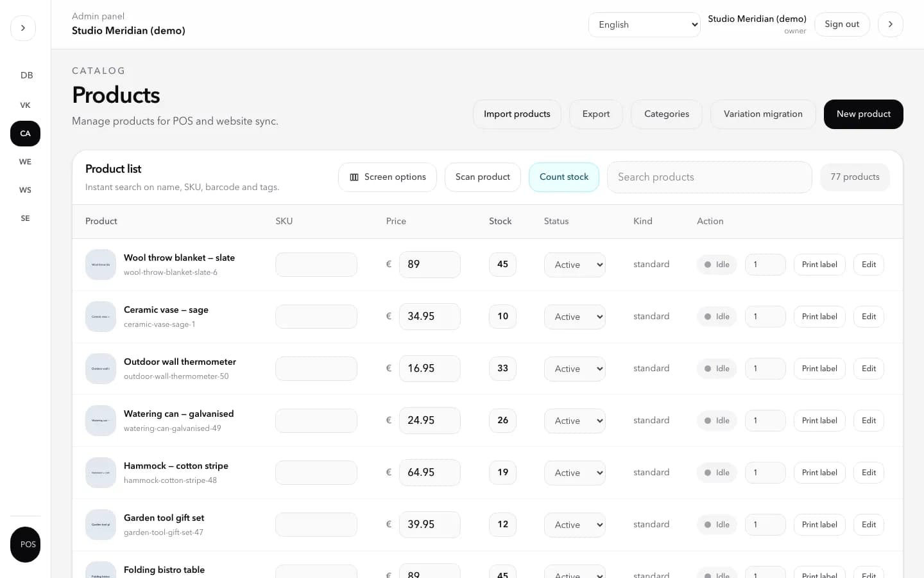Focus the Search products field
This screenshot has height=578, width=924.
coord(710,177)
